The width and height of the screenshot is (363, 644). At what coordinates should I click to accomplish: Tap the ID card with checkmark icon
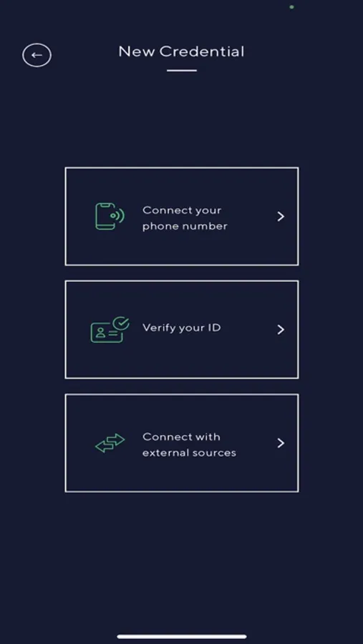(x=110, y=329)
